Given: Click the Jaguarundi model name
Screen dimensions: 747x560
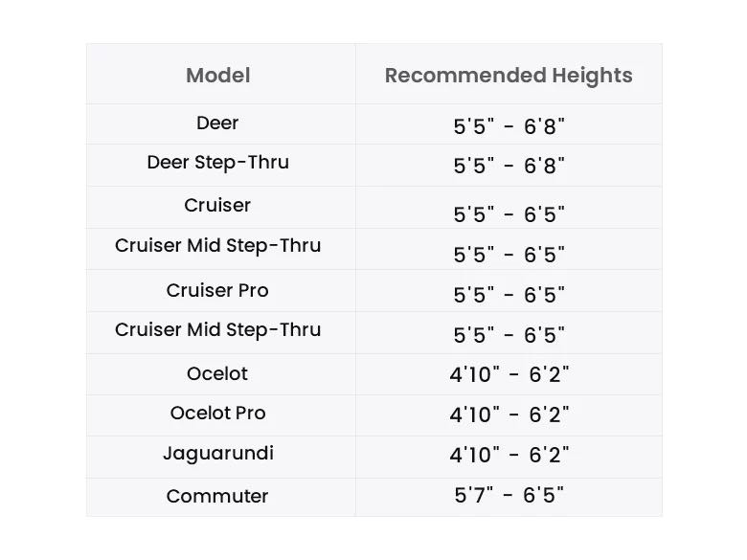Looking at the screenshot, I should tap(217, 453).
